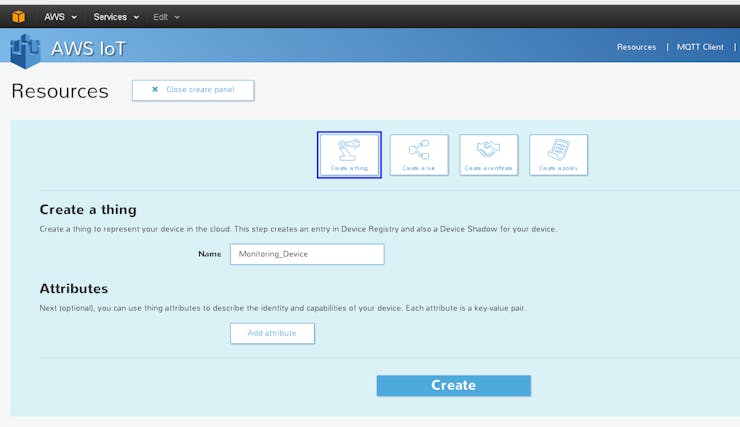The height and width of the screenshot is (427, 740).
Task: Go to Resources link in header
Action: 636,47
